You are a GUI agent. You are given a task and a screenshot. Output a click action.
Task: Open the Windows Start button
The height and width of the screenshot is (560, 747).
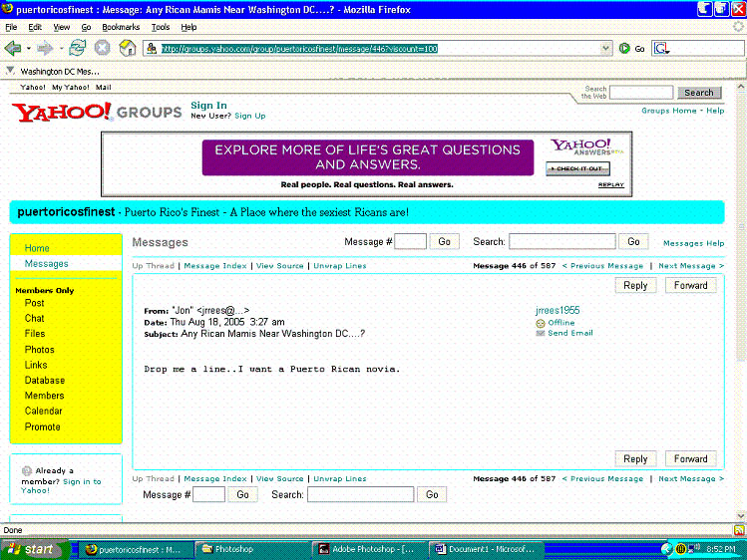(33, 549)
